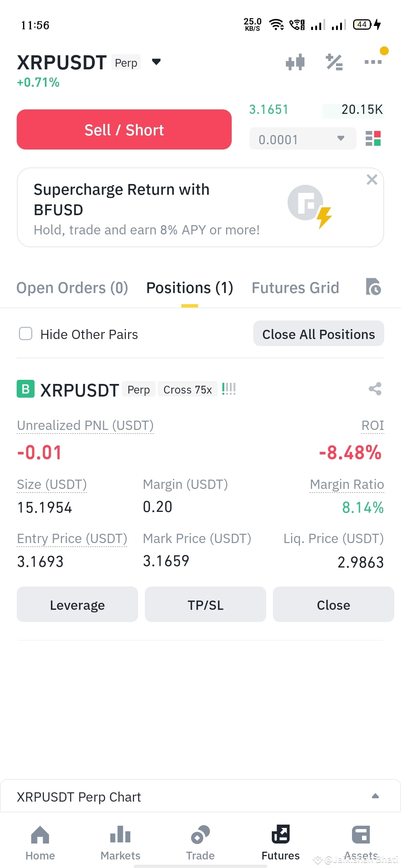Open the order history clock icon

coord(373,287)
